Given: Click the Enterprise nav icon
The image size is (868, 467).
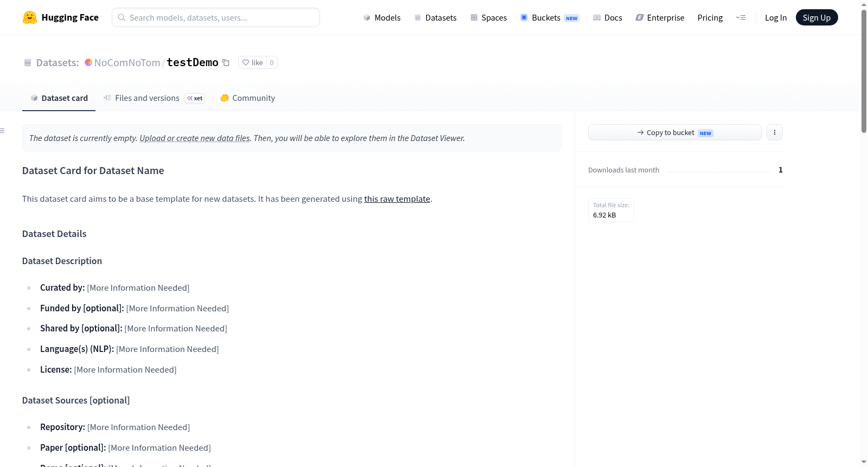Looking at the screenshot, I should [640, 17].
